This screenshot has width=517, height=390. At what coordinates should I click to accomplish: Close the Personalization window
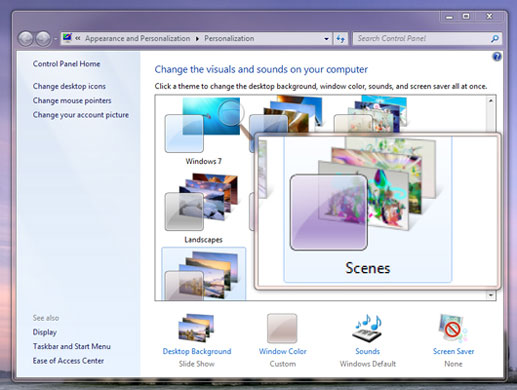click(x=489, y=16)
